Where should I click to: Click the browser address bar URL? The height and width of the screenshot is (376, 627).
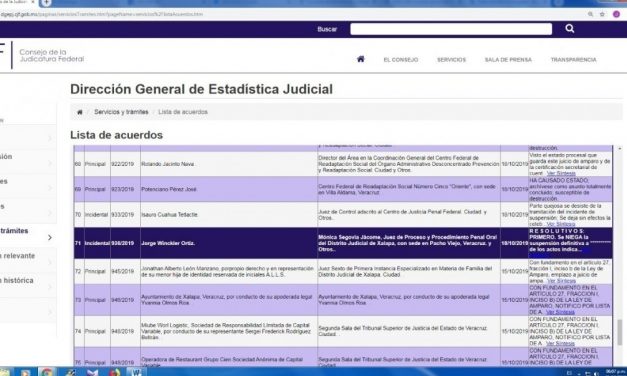coord(102,14)
